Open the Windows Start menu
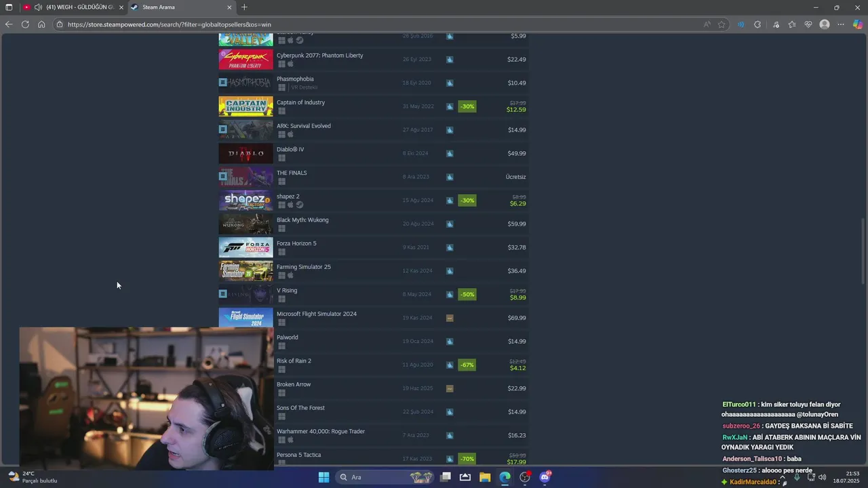 pos(323,477)
